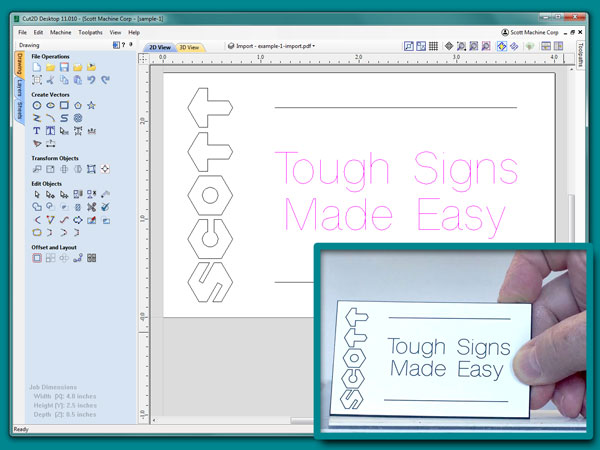This screenshot has height=450, width=600.
Task: Toggle the grid display toolbar icon
Action: point(433,46)
